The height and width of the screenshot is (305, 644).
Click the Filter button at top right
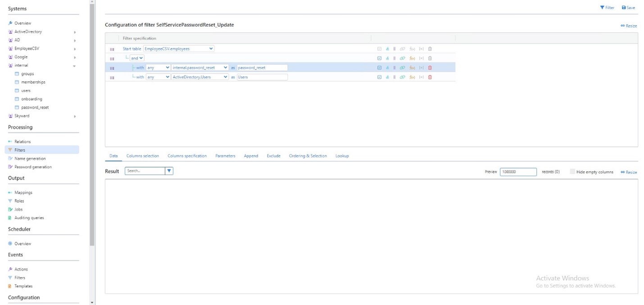[607, 8]
